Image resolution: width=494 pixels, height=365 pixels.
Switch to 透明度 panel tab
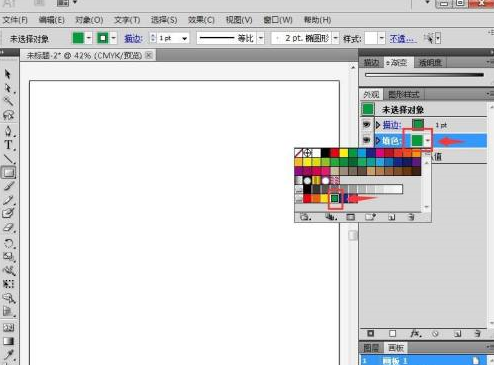(x=430, y=62)
